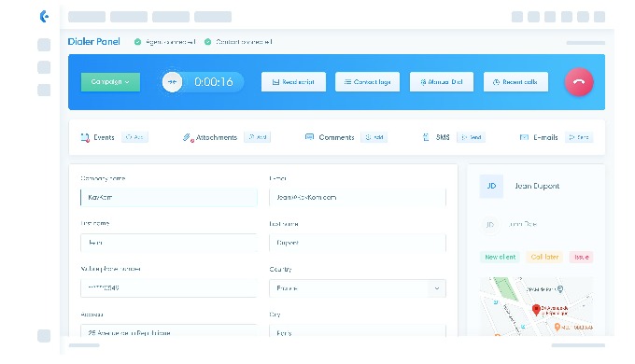Click the Comments speech bubble icon
The width and height of the screenshot is (635, 364).
tap(309, 137)
